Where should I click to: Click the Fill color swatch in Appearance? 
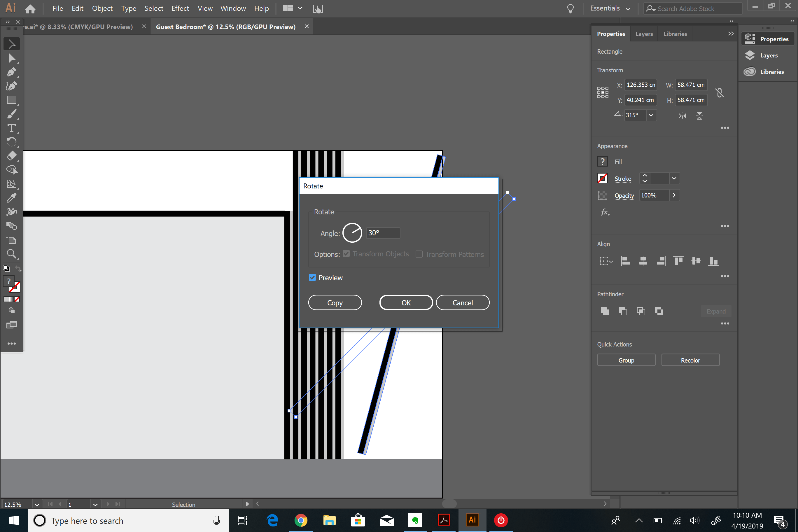point(603,161)
